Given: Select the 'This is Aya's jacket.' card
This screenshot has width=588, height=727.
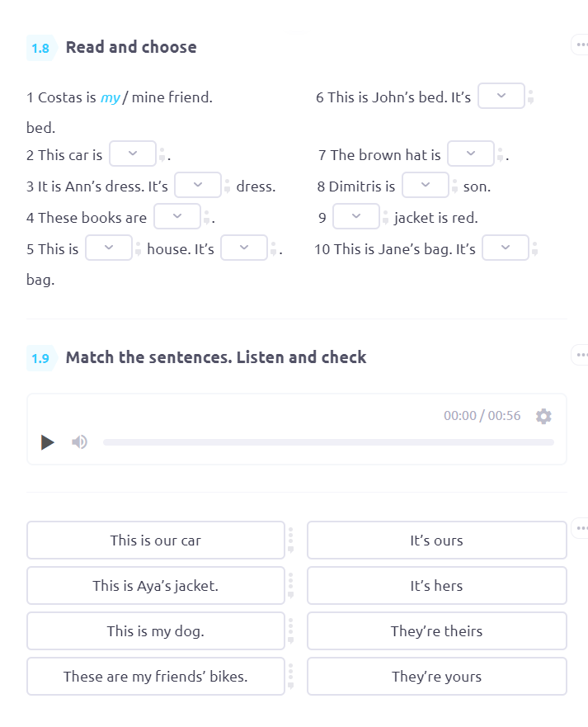Looking at the screenshot, I should coord(156,586).
